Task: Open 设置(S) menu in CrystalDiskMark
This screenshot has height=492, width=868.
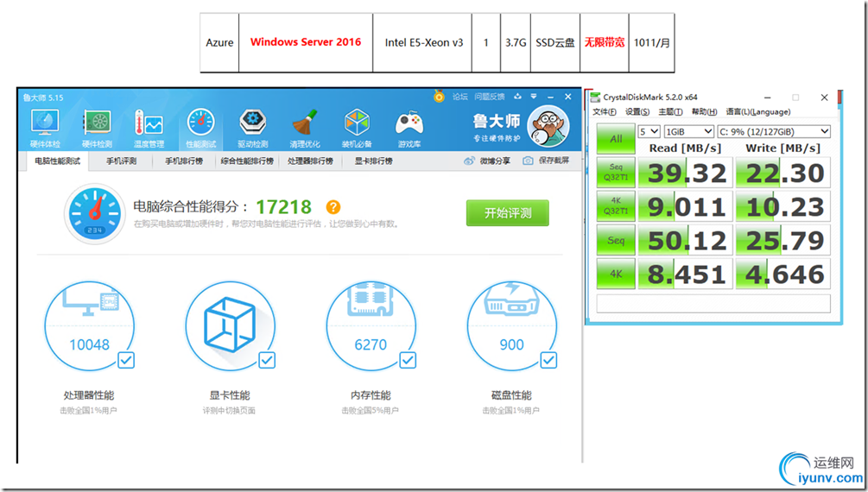Action: point(637,112)
